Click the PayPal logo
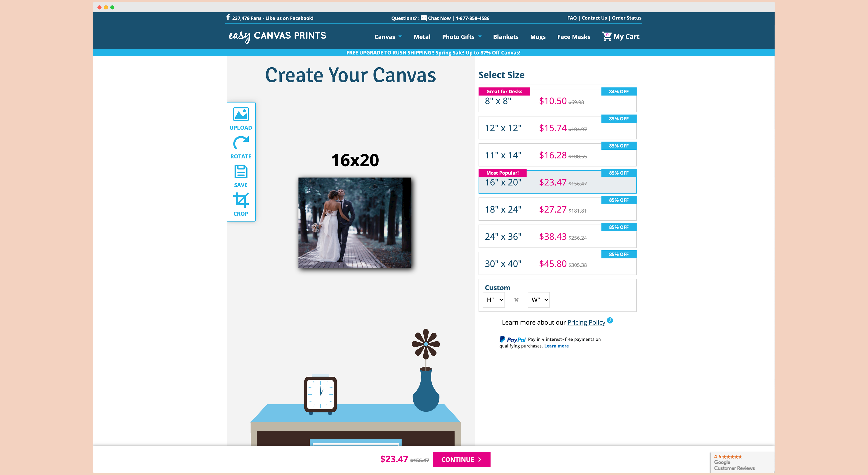 [512, 339]
